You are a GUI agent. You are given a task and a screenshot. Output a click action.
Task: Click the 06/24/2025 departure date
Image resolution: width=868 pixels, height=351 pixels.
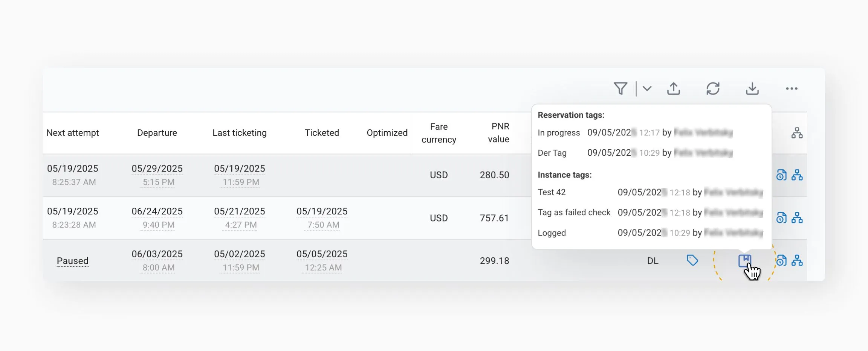tap(157, 211)
